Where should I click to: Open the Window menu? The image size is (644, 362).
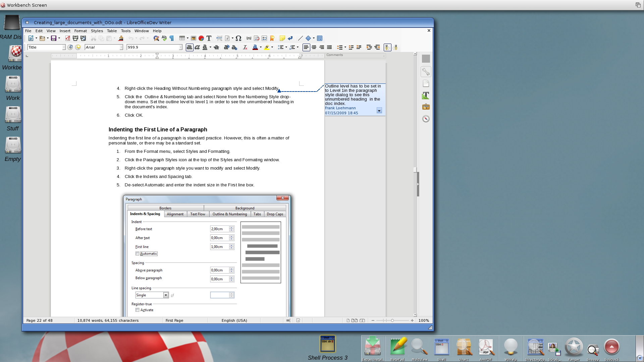tap(142, 31)
